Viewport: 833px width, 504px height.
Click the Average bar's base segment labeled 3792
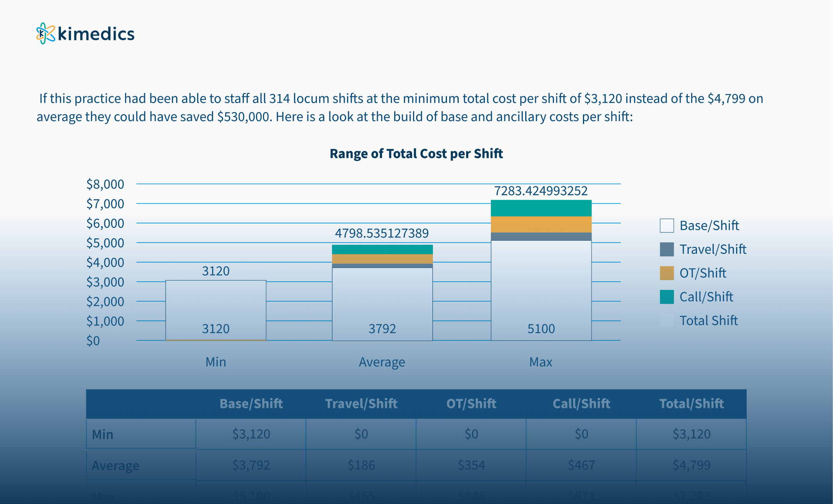coord(382,304)
